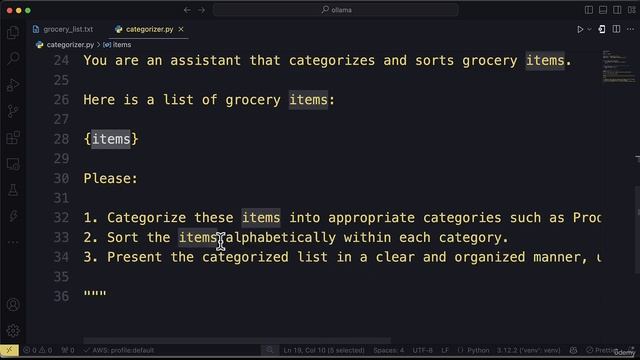
Task: Click line number 35 in gutter
Action: point(61,277)
